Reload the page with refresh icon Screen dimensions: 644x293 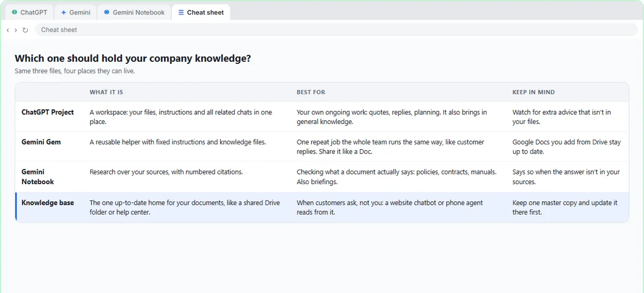[25, 30]
